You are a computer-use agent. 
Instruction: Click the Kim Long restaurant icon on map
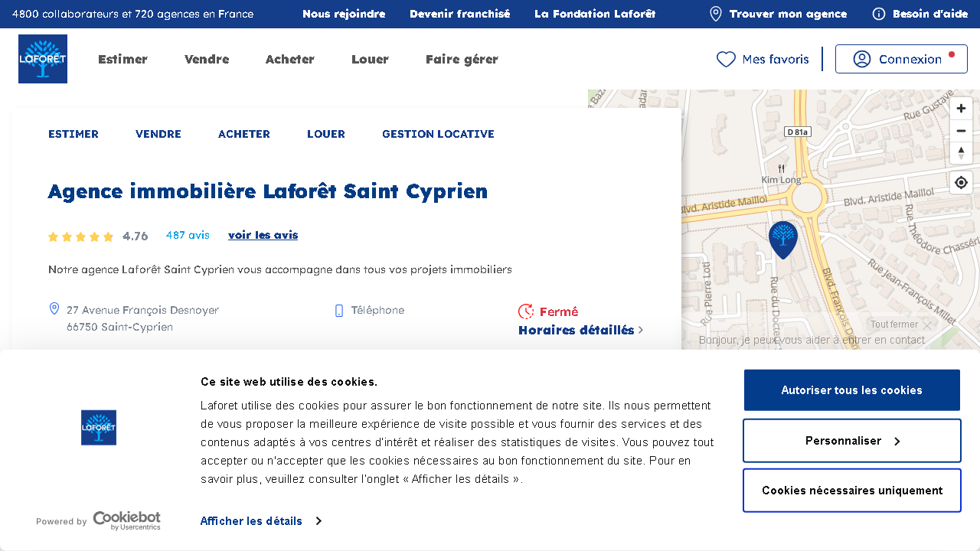click(x=782, y=168)
